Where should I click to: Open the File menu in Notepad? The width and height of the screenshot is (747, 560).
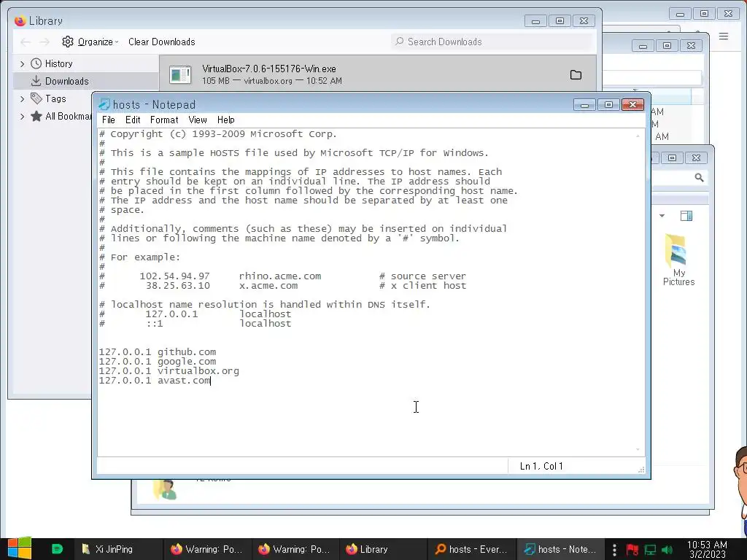108,120
